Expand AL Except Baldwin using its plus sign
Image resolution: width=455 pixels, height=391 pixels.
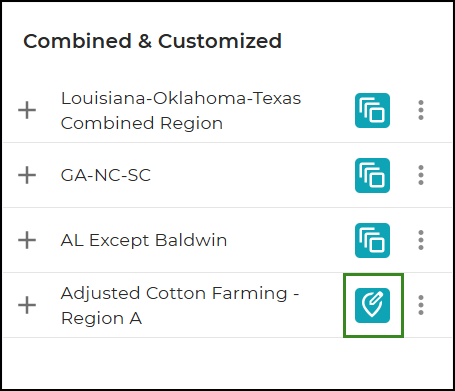tap(27, 240)
